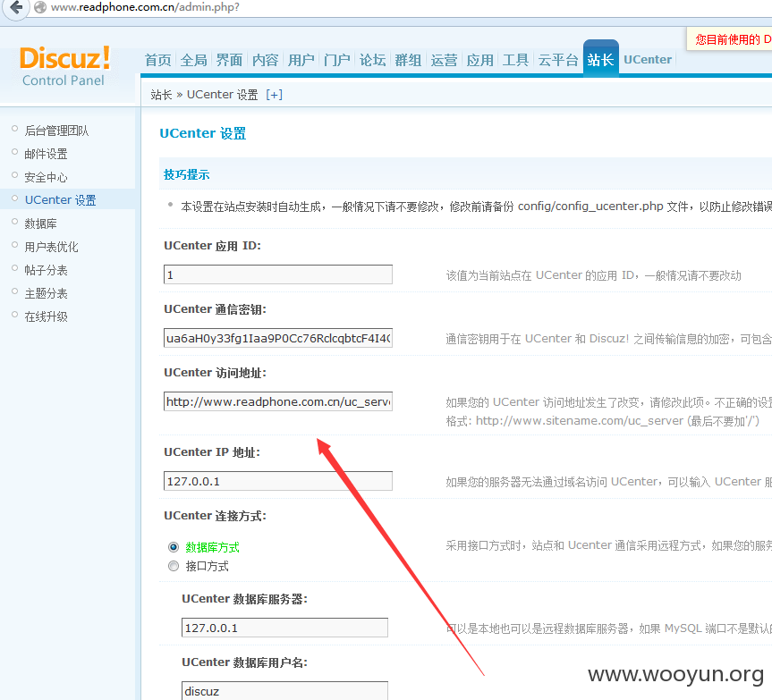Click the UCenter 数据库用户名 input field
Screen dimensions: 772x700
click(x=284, y=691)
